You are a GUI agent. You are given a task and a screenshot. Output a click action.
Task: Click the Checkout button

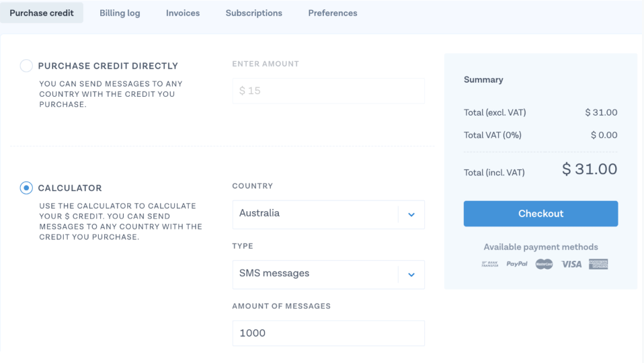click(x=541, y=214)
